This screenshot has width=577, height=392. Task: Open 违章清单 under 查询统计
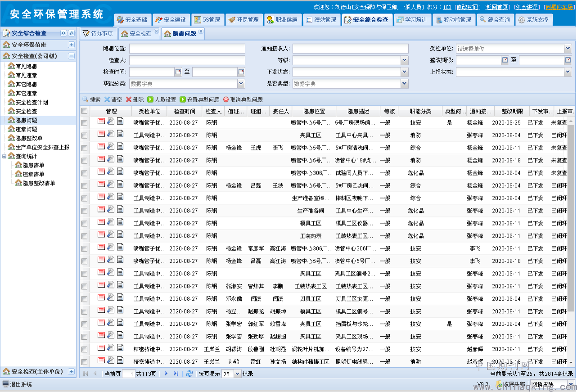point(33,174)
